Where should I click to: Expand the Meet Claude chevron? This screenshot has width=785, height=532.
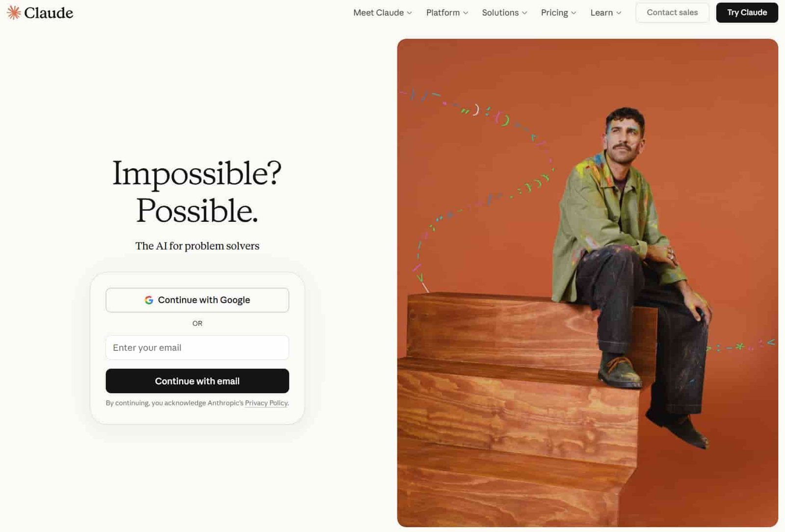[409, 13]
